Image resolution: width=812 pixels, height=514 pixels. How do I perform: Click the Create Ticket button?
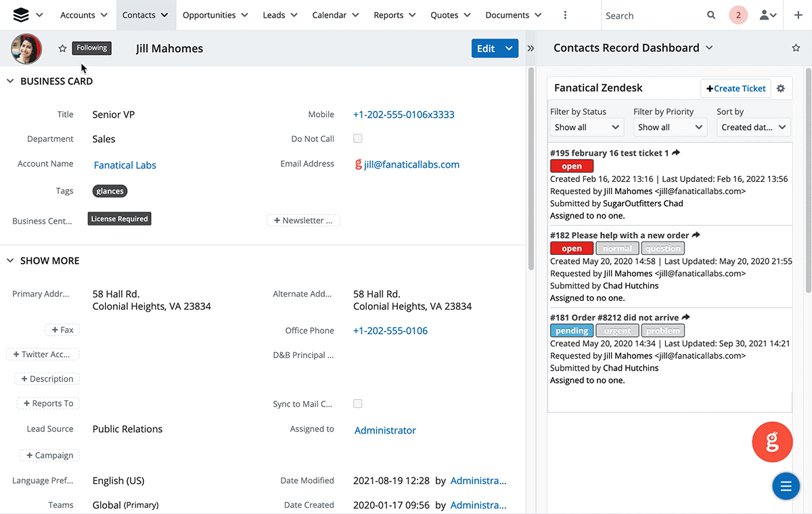click(736, 88)
